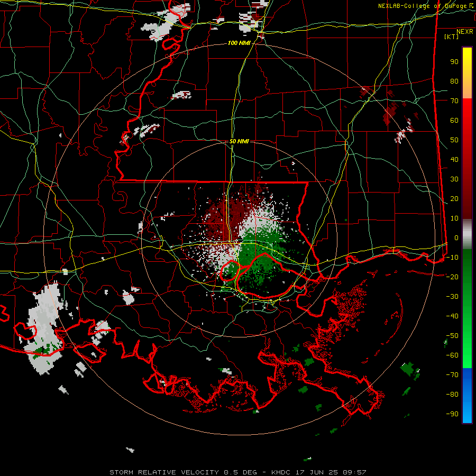The height and width of the screenshot is (476, 476).
Task: Pick the bright lime green color bar segment
Action: click(x=467, y=358)
